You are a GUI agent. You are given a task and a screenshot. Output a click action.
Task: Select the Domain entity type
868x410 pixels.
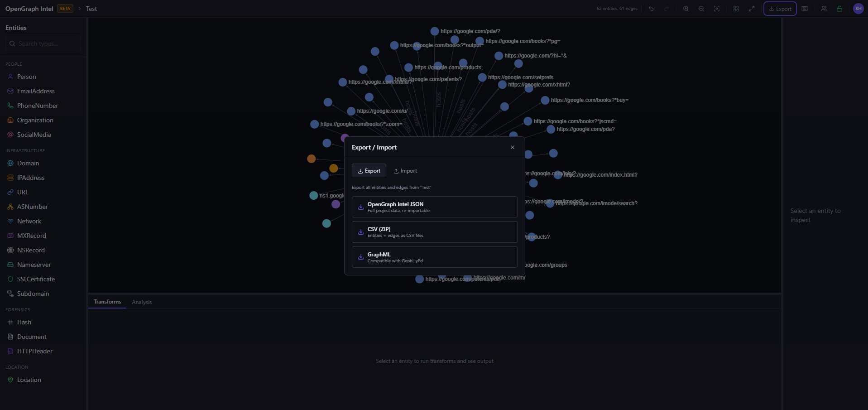(28, 163)
